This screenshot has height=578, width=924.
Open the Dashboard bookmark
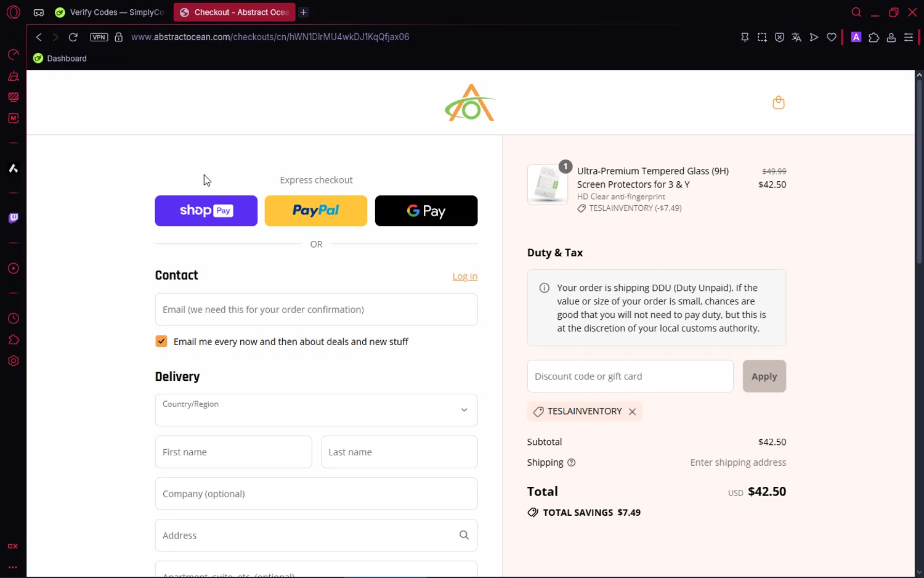click(x=60, y=59)
